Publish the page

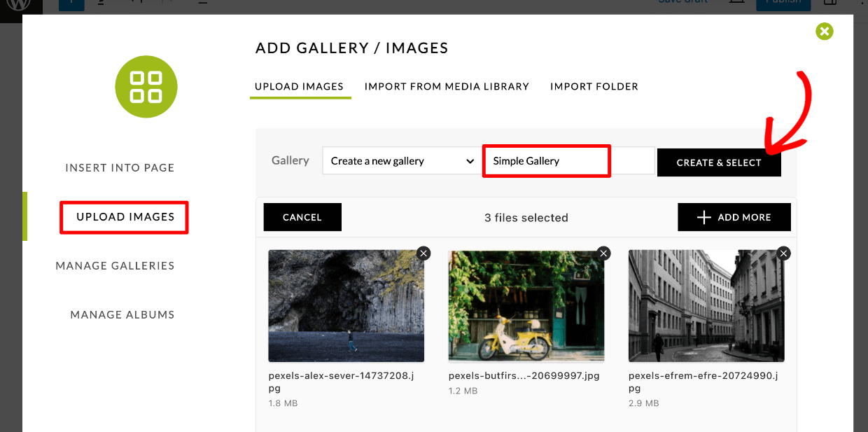[783, 3]
